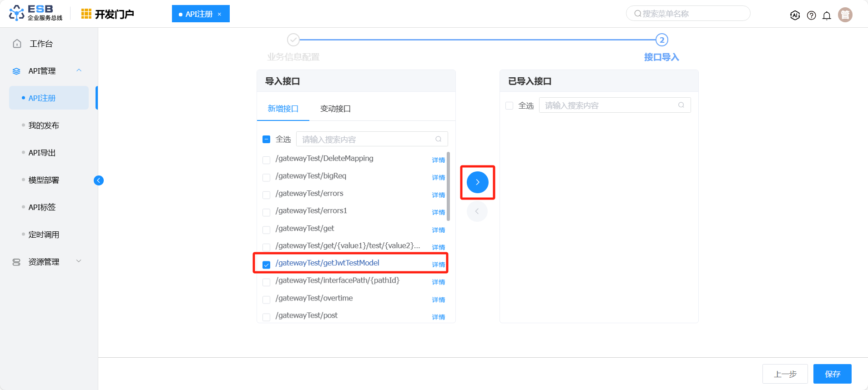
Task: Switch to the 变动接口 tab
Action: pyautogui.click(x=335, y=109)
